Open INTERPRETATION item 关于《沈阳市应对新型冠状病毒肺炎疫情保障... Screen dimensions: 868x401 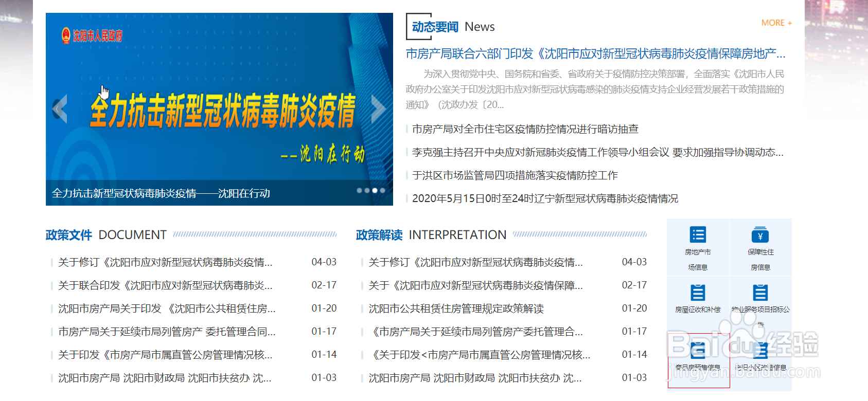click(475, 285)
